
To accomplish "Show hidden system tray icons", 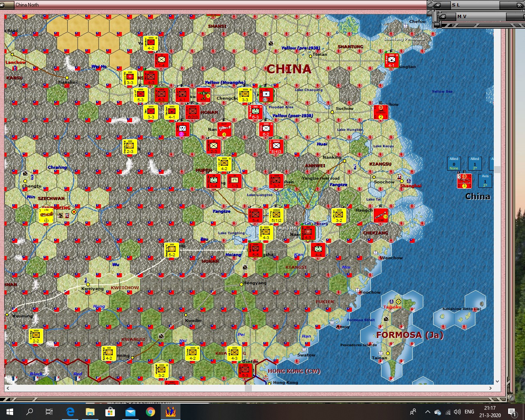I will (x=427, y=412).
